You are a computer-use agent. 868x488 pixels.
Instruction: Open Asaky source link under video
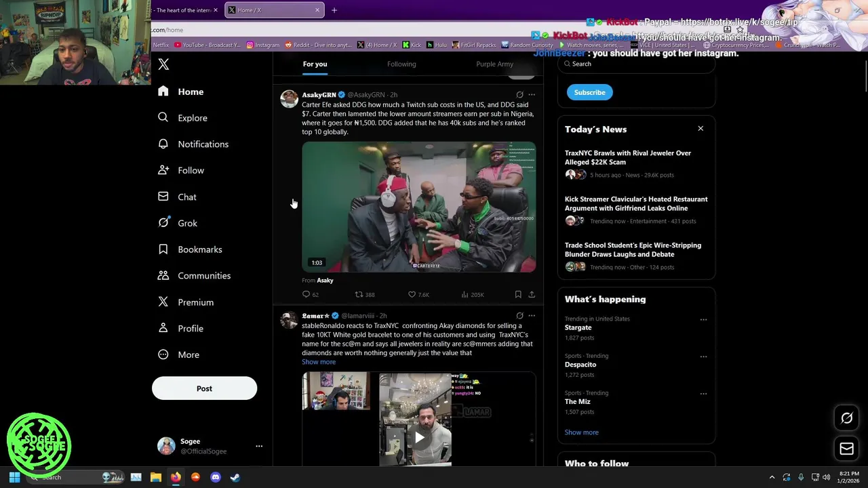point(325,280)
